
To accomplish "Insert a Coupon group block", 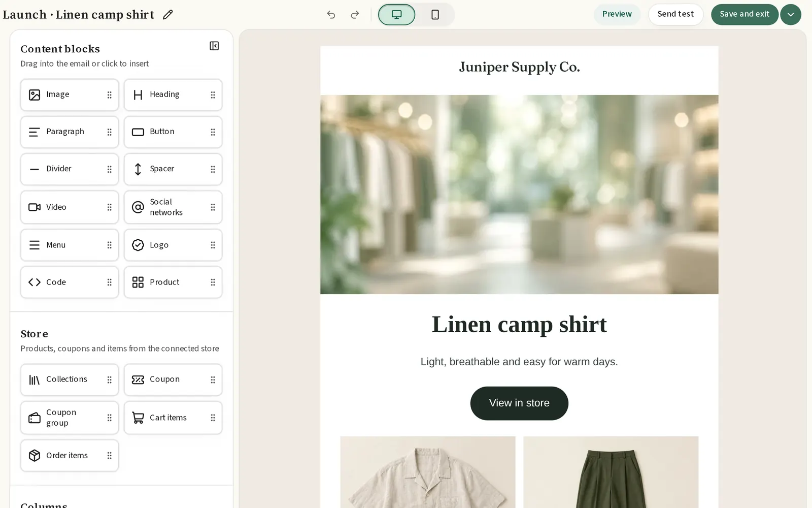I will click(70, 418).
